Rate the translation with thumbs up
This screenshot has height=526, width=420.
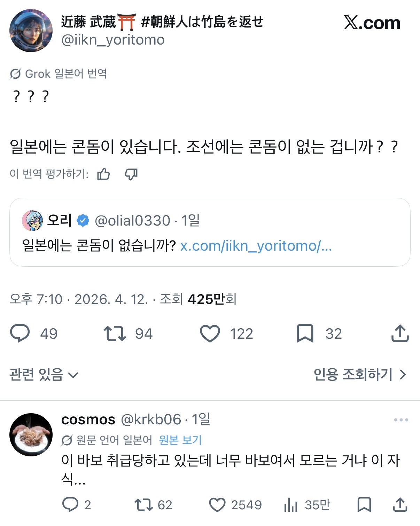[x=103, y=174]
